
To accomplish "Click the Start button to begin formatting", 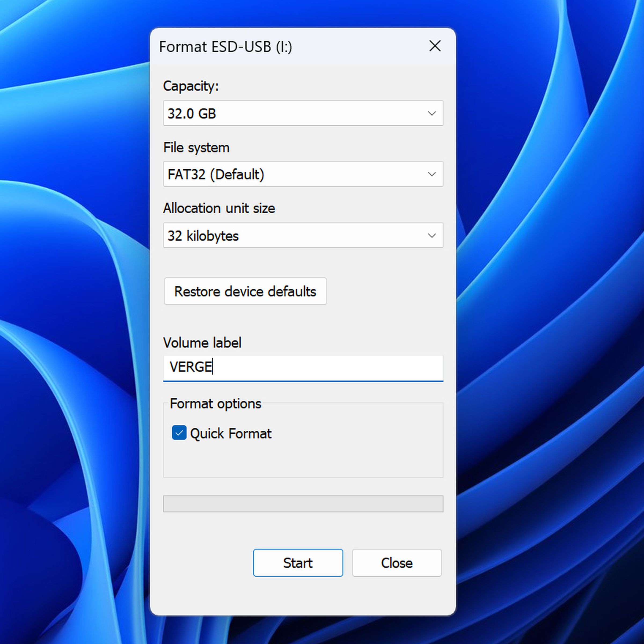I will 298,563.
